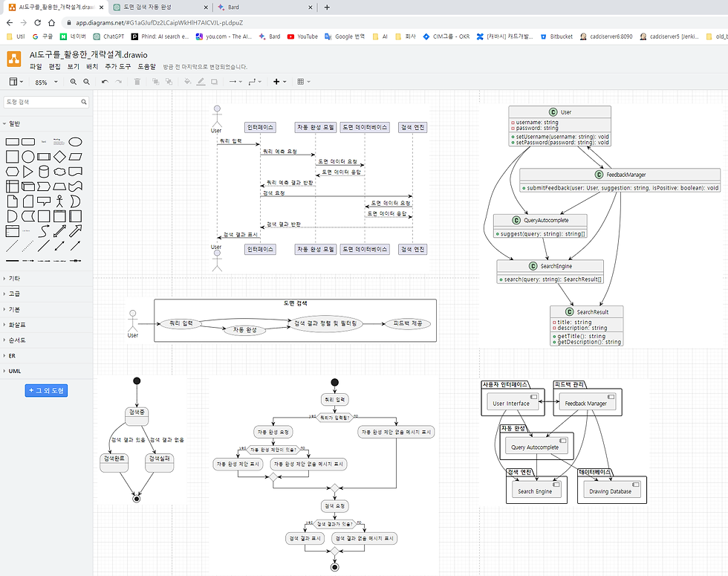Viewport: 728px width, 576px height.
Task: Open the insert plus menu in toolbar
Action: 279,82
